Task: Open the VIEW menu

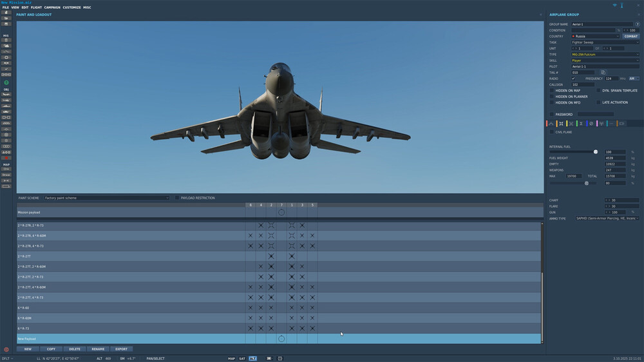Action: (15, 7)
